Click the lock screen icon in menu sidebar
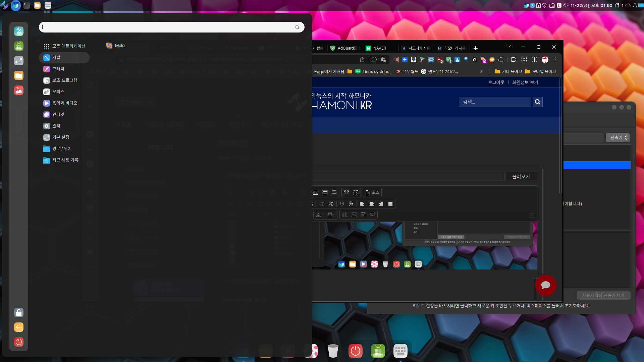 19,312
